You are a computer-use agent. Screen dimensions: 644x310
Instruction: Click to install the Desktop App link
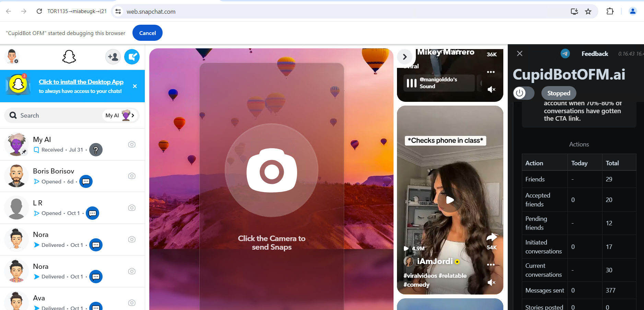(x=81, y=82)
